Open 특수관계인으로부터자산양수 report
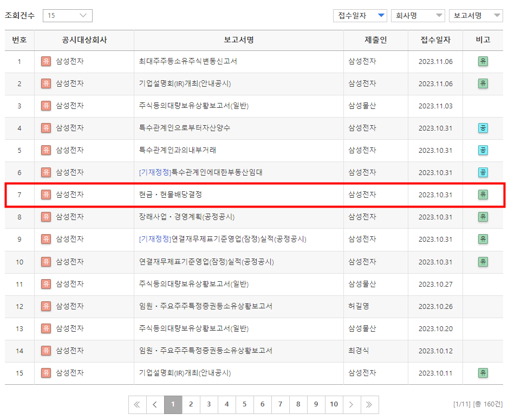The image size is (508, 420). (x=184, y=128)
